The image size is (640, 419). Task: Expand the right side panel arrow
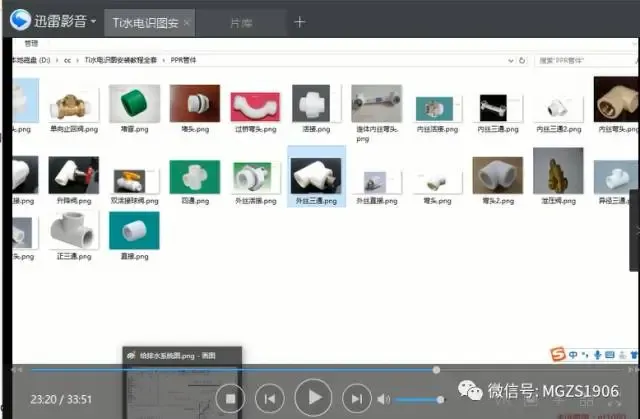coord(636,231)
